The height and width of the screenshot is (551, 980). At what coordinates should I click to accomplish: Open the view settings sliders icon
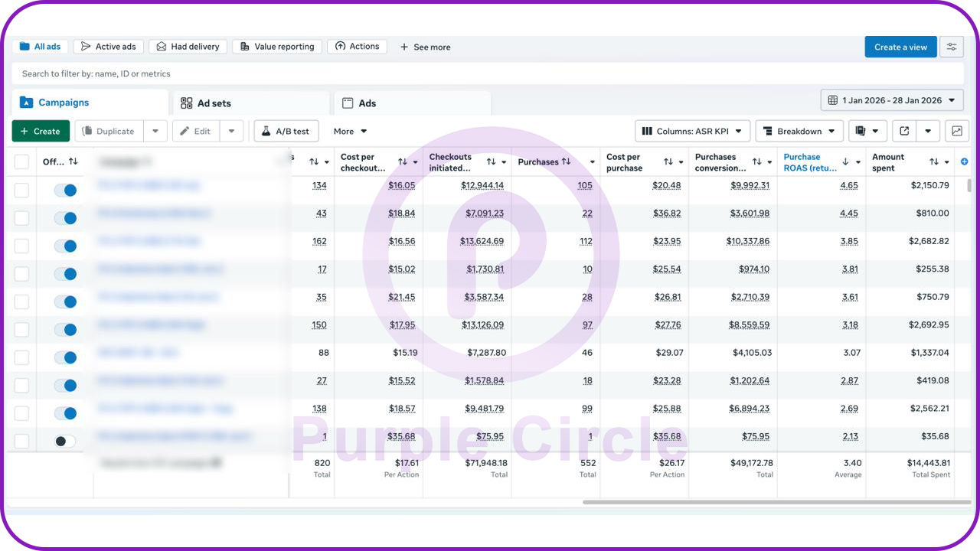tap(952, 47)
